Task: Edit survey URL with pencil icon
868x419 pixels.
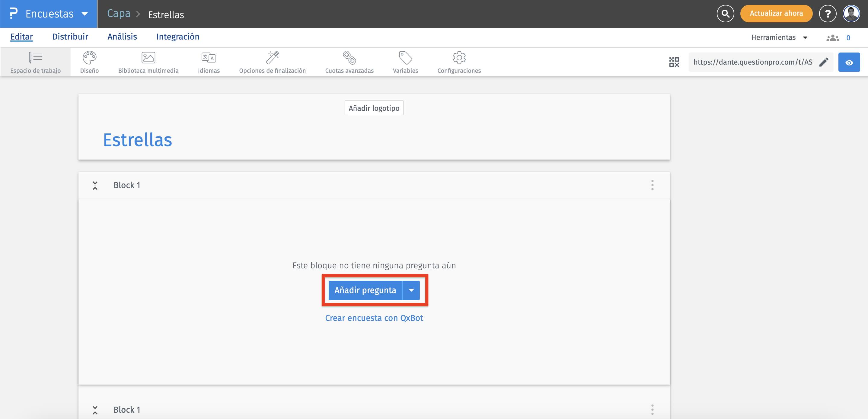Action: (x=824, y=62)
